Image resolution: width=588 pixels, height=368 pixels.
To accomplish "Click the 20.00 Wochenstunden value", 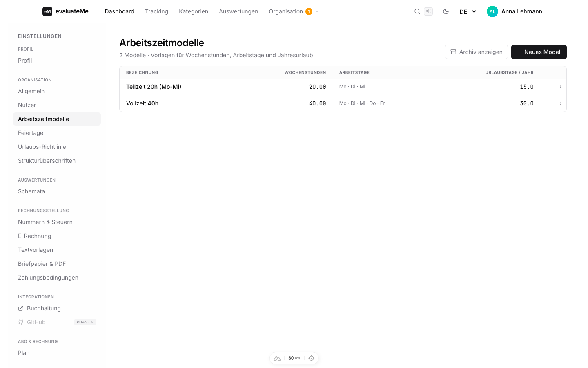I will pos(317,87).
